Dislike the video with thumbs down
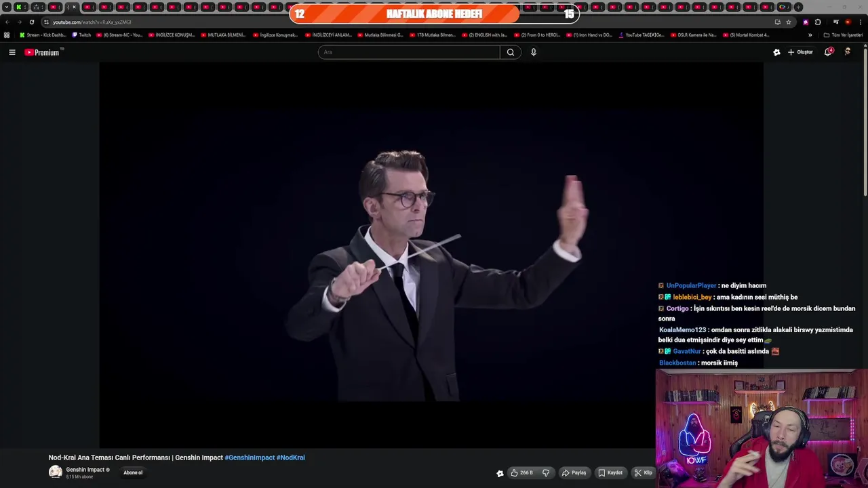868x488 pixels. [x=546, y=473]
